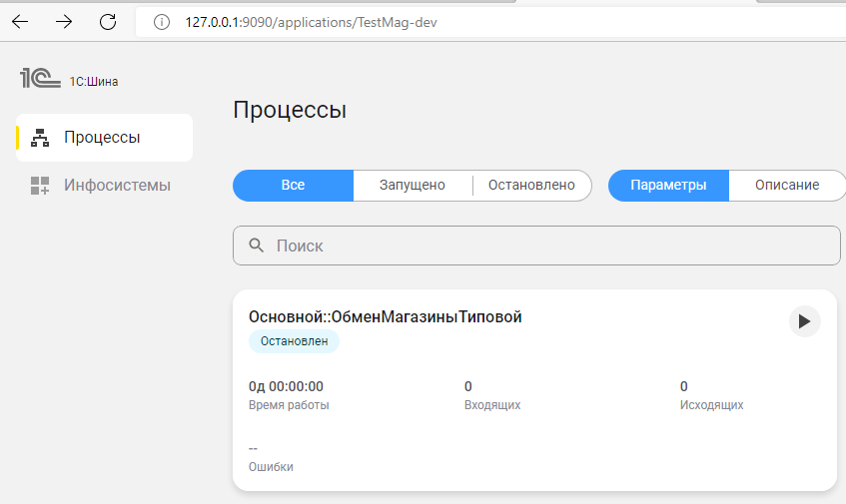Viewport: 846px width, 504px height.
Task: Click the 1C logo in the header
Action: pyautogui.click(x=40, y=80)
